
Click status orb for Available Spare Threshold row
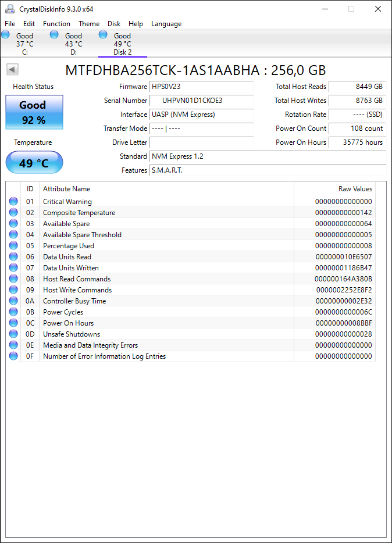coord(13,234)
